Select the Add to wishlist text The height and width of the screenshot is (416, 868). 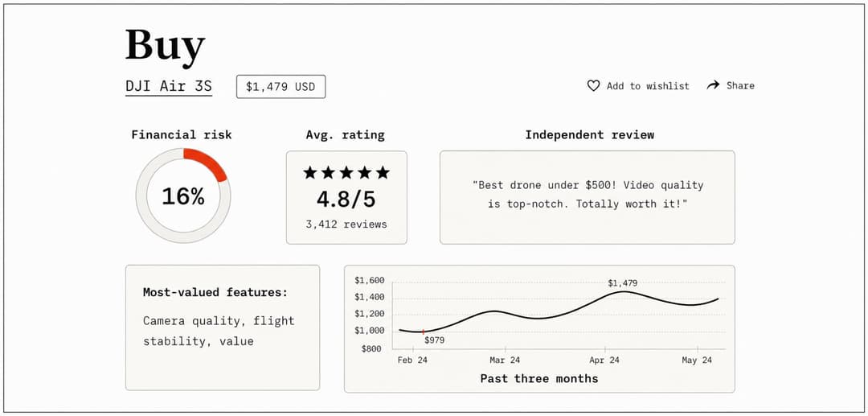[x=648, y=86]
